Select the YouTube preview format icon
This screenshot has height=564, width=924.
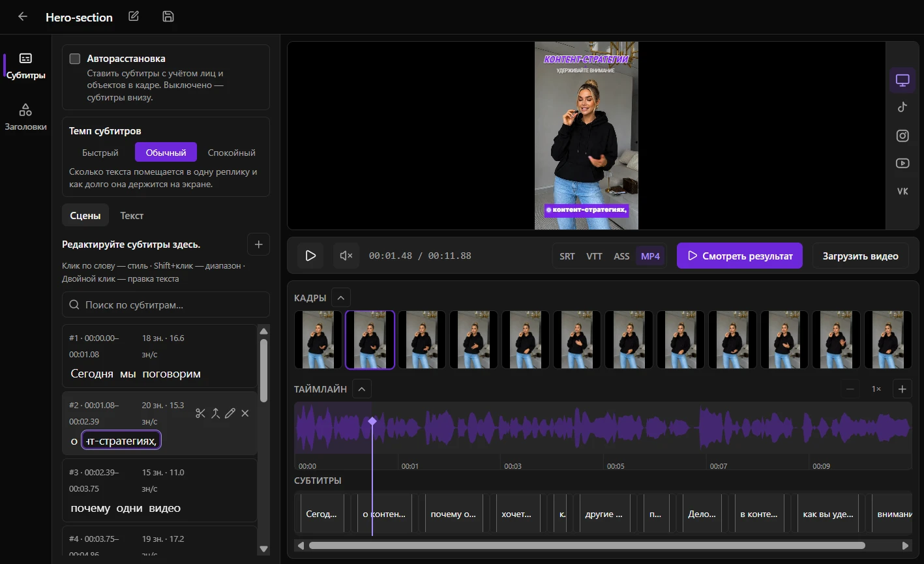pyautogui.click(x=902, y=164)
